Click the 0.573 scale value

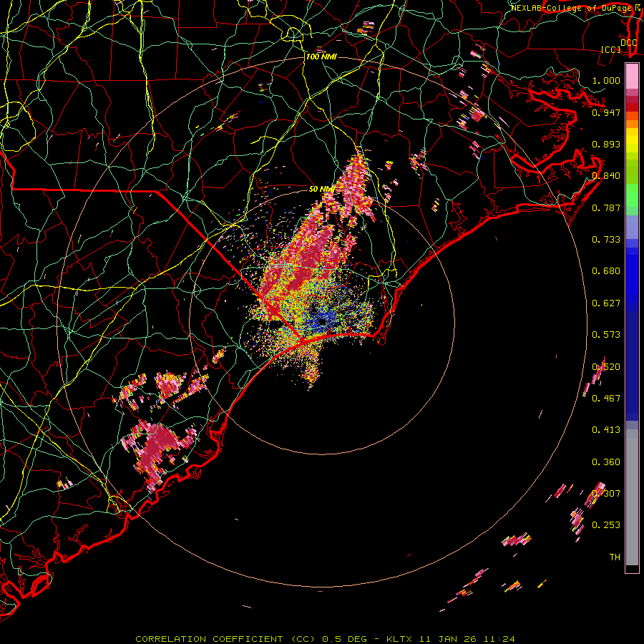606,335
